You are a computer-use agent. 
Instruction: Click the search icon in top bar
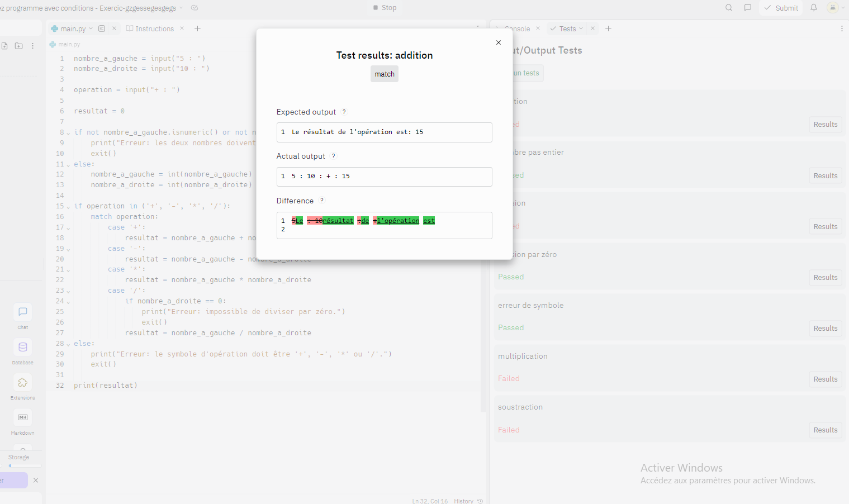[729, 8]
